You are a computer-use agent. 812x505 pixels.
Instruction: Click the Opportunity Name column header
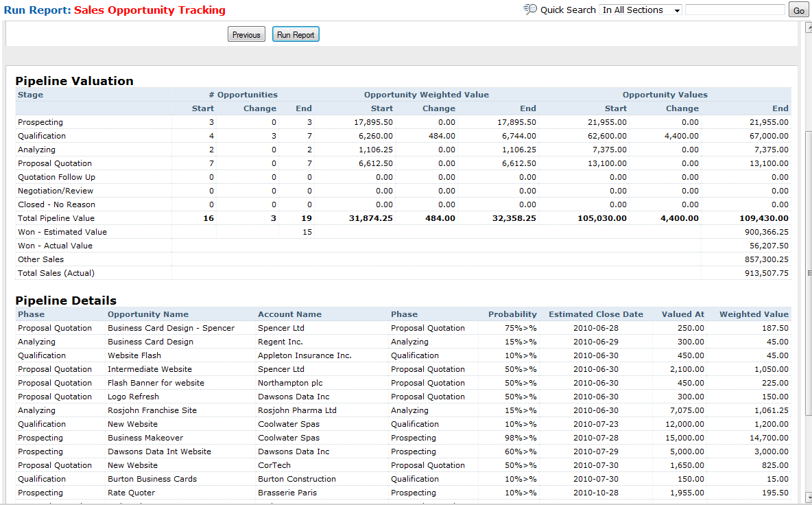[x=148, y=314]
